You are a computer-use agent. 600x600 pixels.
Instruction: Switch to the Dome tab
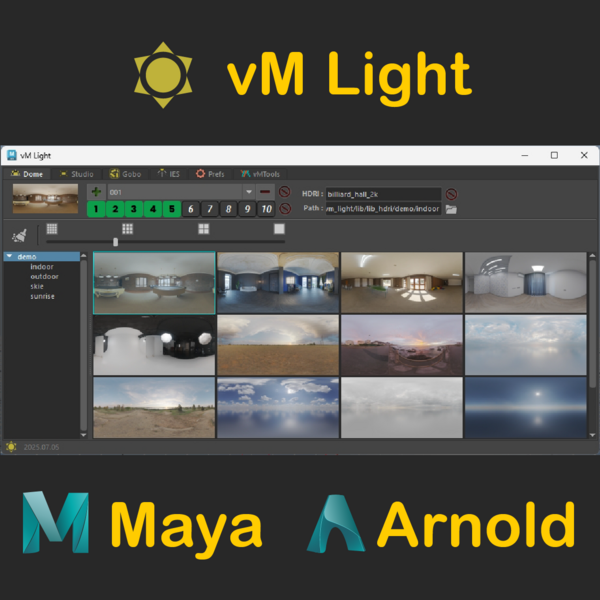(x=27, y=174)
